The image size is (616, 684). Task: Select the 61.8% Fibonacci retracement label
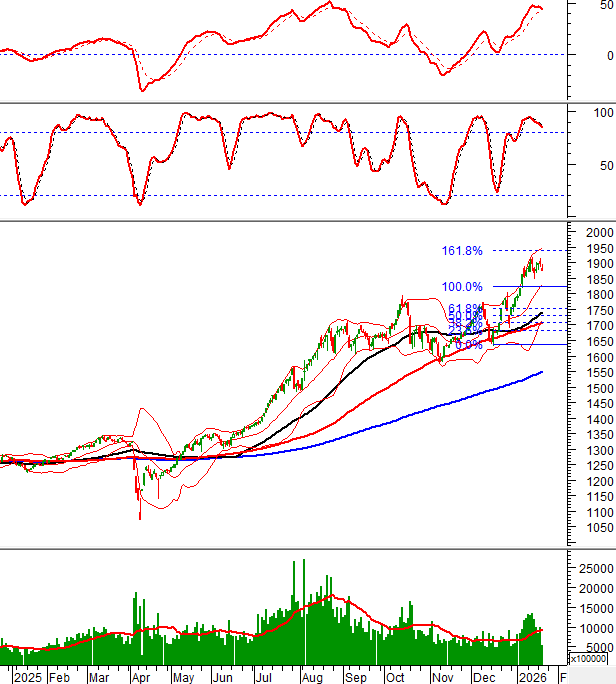[466, 309]
